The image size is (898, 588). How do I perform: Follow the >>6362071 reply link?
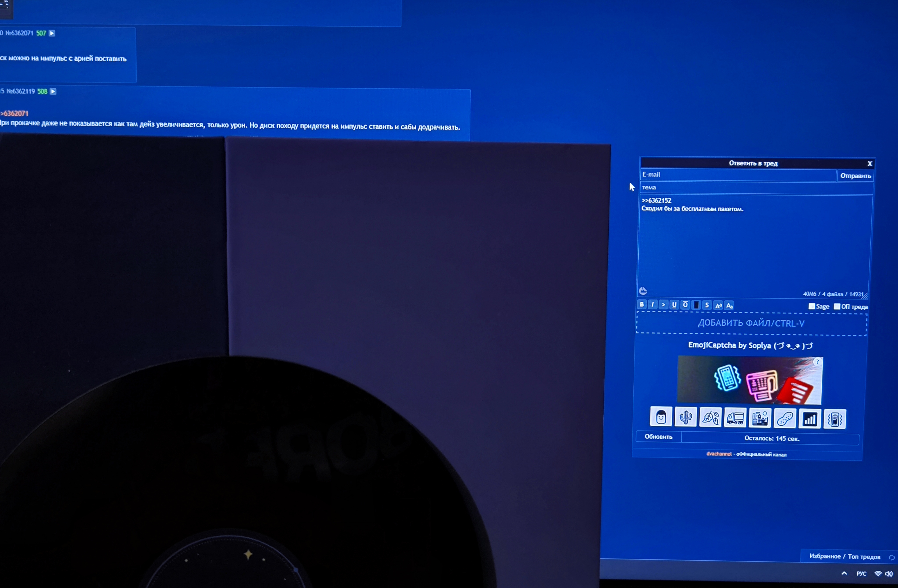click(x=15, y=113)
